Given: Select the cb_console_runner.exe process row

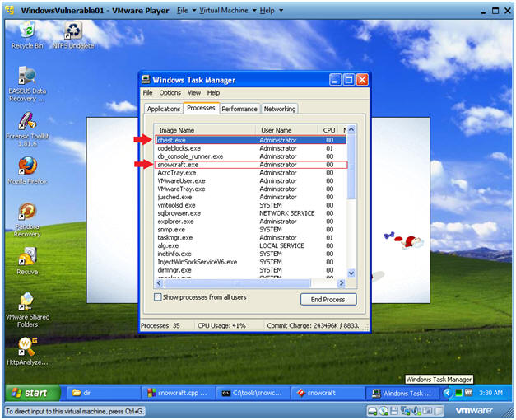Looking at the screenshot, I should (x=251, y=156).
